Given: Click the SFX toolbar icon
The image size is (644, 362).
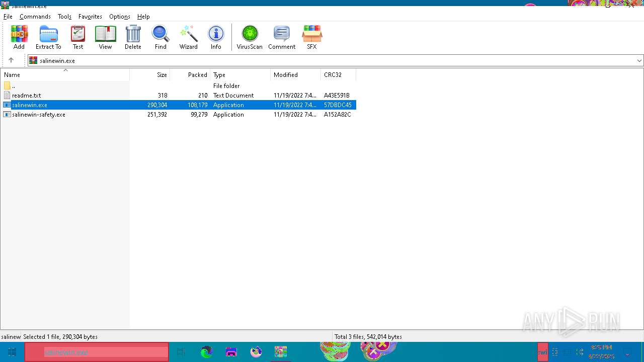Looking at the screenshot, I should point(312,38).
